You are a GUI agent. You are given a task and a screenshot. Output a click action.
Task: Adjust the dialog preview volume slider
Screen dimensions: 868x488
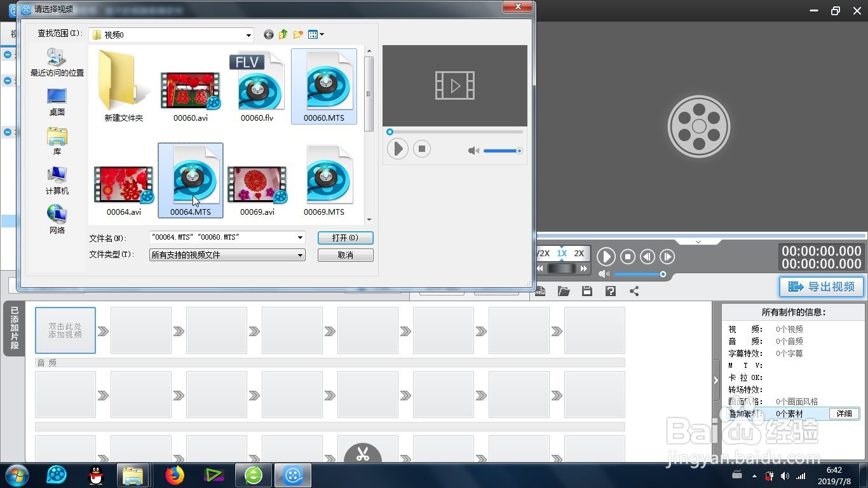click(502, 151)
